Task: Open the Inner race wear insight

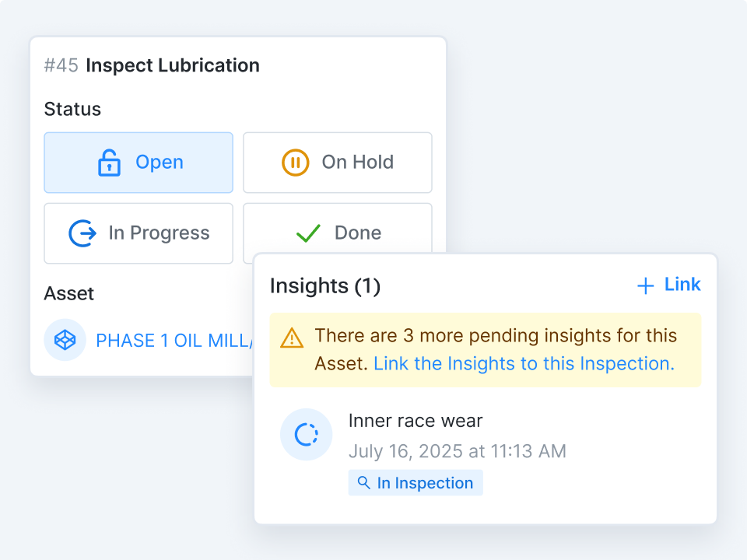Action: pyautogui.click(x=416, y=421)
